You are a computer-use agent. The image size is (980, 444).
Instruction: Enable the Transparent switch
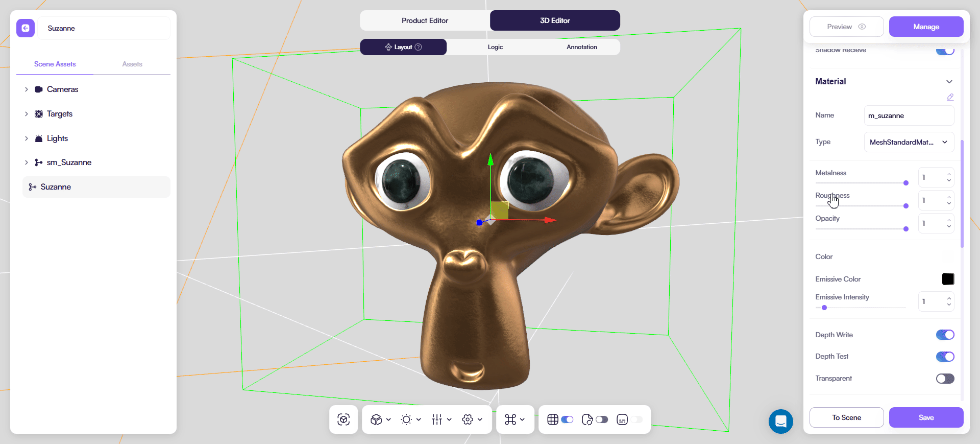coord(945,379)
